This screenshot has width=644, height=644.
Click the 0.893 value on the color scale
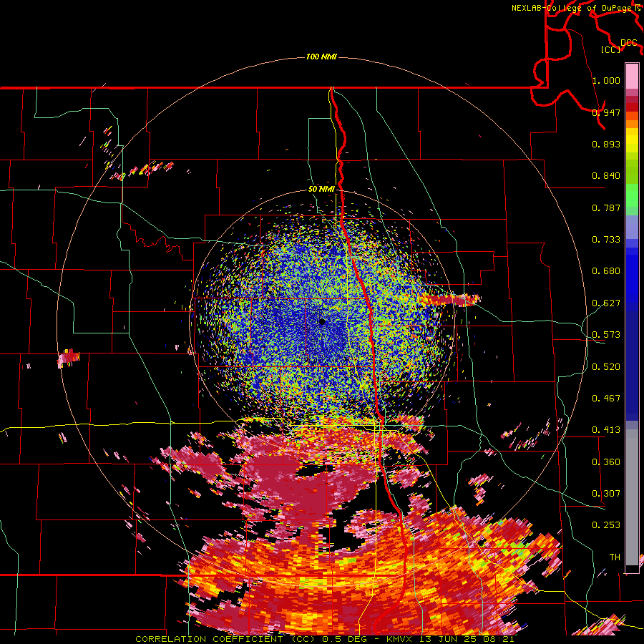(606, 144)
